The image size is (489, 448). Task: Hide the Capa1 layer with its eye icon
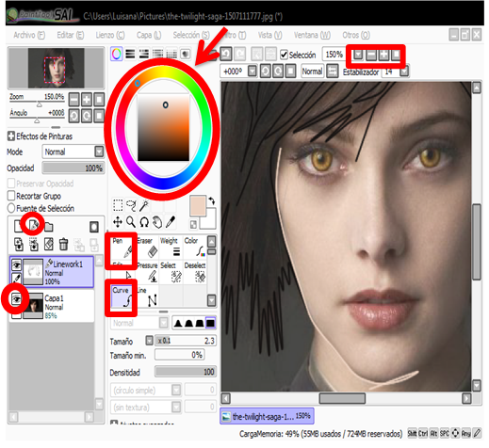pos(16,299)
